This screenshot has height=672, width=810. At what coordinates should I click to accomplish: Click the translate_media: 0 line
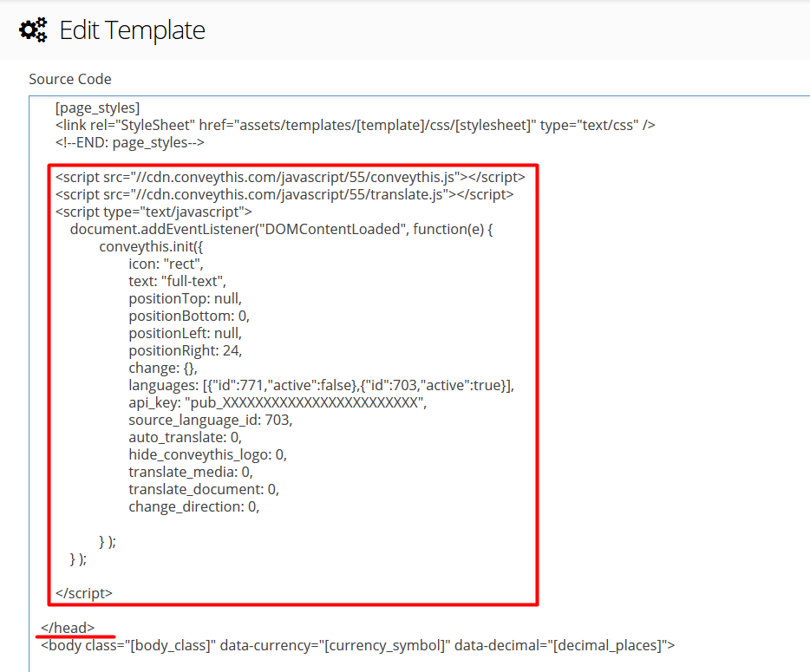click(191, 472)
